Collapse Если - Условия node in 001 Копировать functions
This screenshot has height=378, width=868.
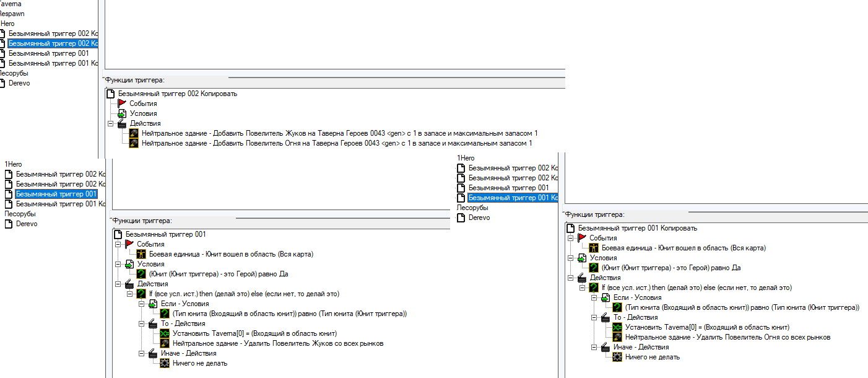click(x=594, y=297)
